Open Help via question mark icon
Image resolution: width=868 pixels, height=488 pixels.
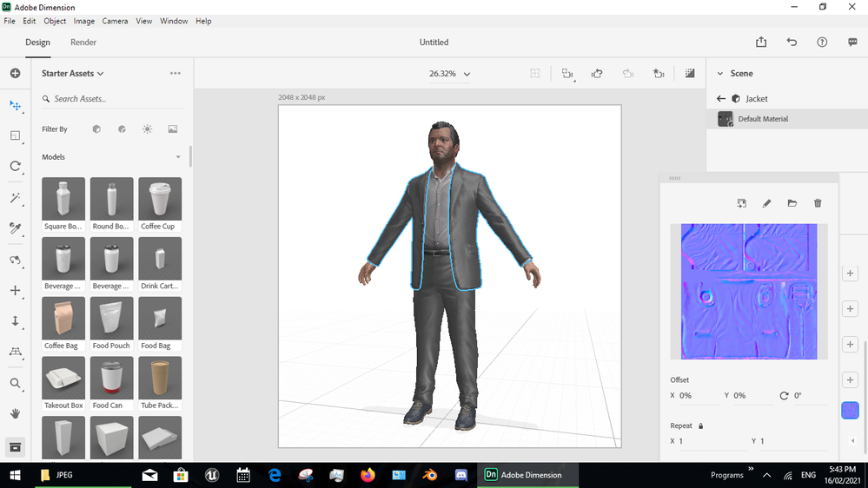pyautogui.click(x=822, y=42)
